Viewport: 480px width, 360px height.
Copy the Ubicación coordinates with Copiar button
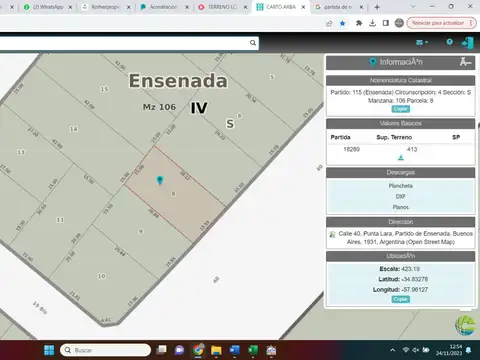click(x=400, y=299)
